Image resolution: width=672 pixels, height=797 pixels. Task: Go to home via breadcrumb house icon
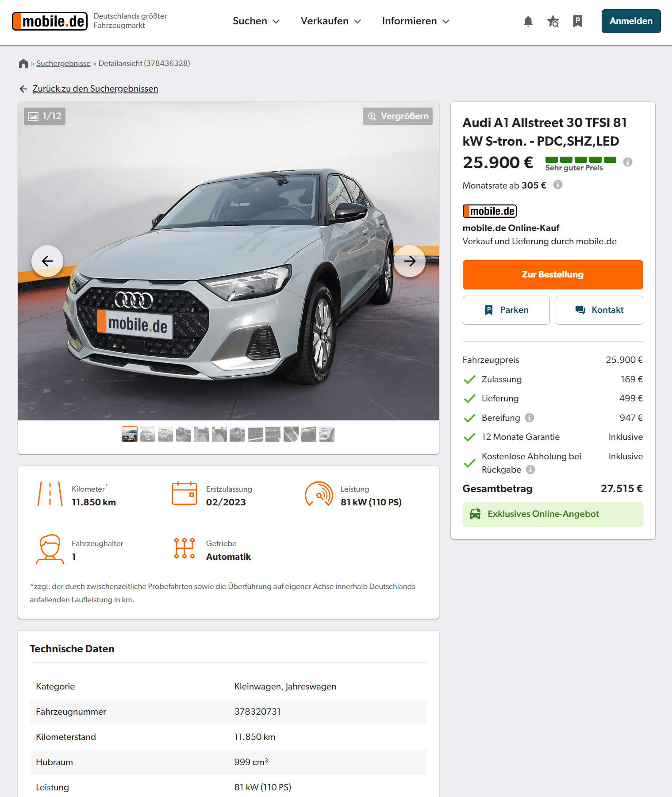23,63
